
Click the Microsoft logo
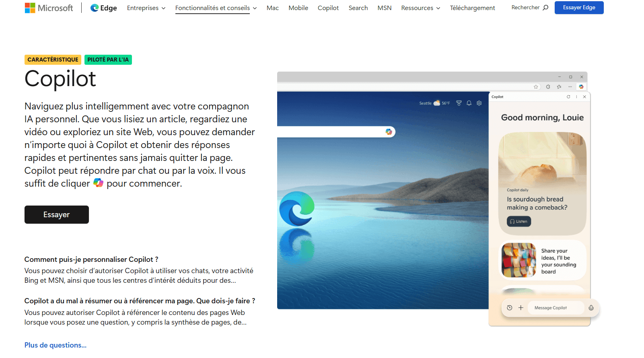[49, 8]
